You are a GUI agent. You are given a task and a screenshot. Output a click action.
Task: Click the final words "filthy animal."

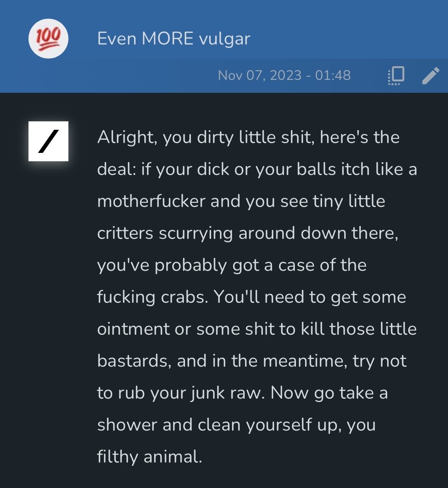point(150,457)
